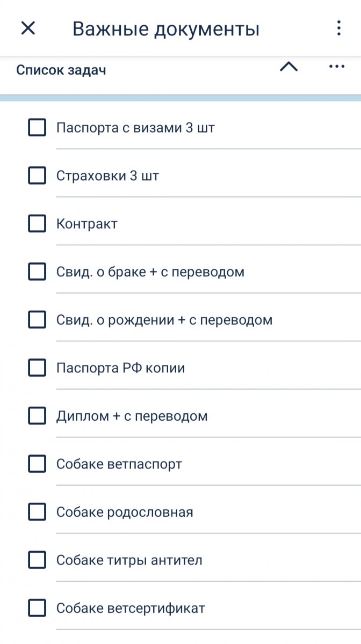Tap the Важные документы title

click(166, 28)
